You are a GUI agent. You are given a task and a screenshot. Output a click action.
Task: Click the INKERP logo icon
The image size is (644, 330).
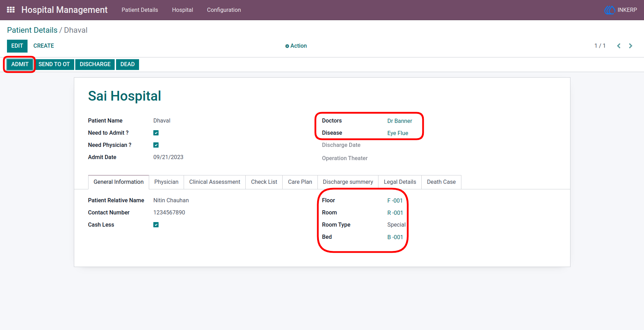coord(610,10)
